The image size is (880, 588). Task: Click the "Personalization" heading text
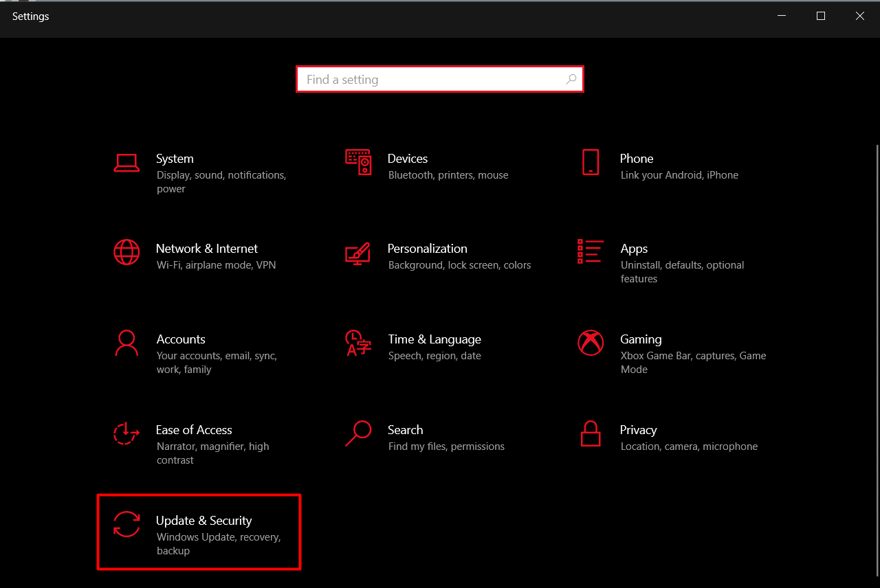coord(428,249)
